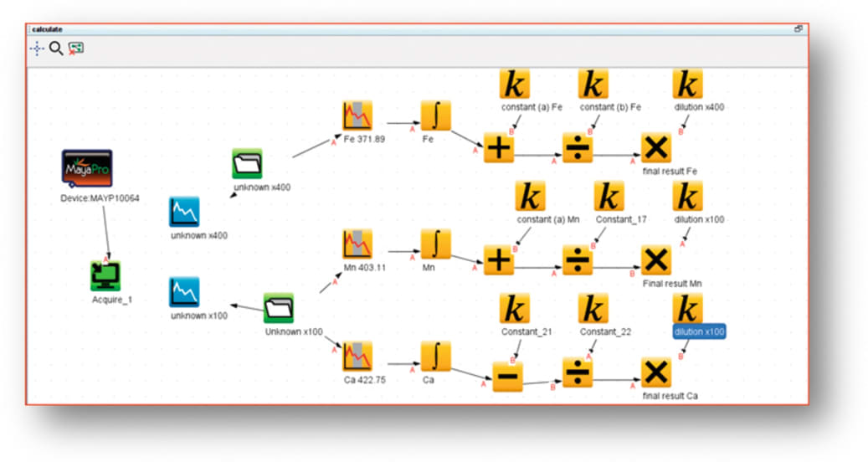This screenshot has width=868, height=462.
Task: Select the magnifier zoom tool
Action: tap(56, 49)
